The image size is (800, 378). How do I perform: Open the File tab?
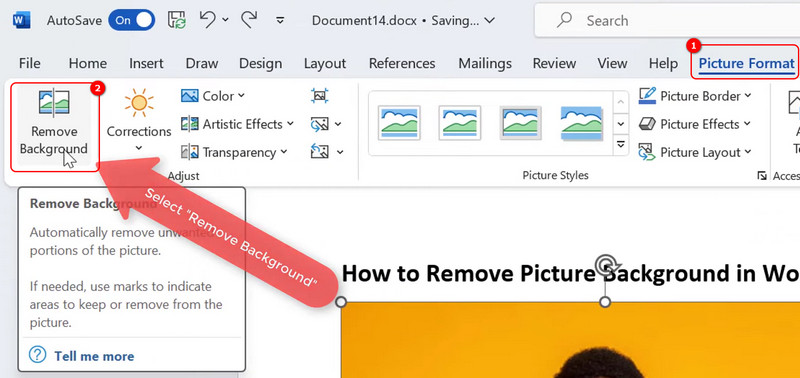coord(30,63)
